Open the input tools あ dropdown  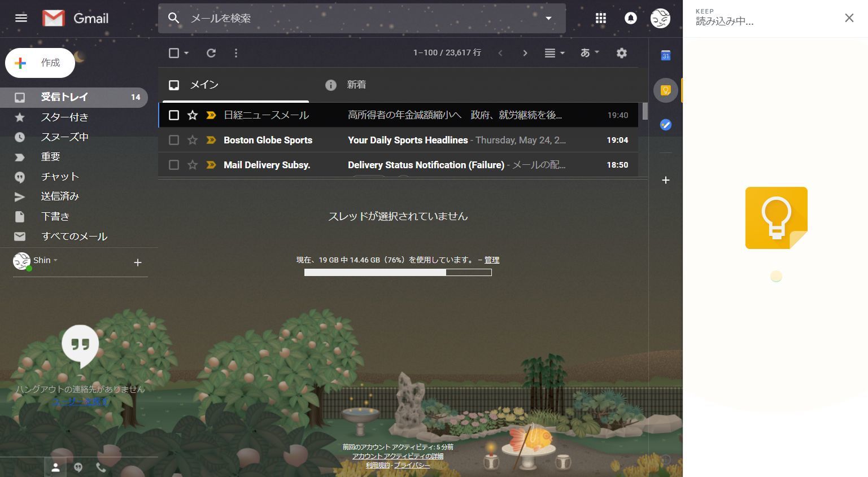590,52
